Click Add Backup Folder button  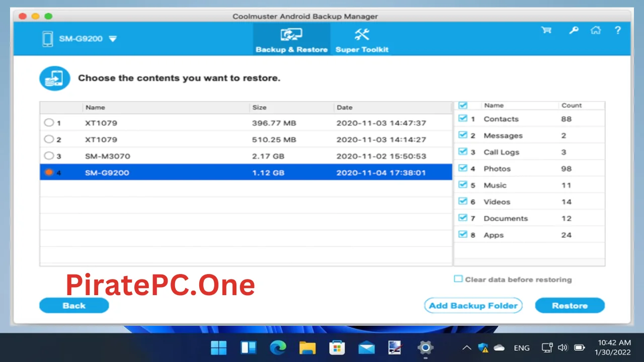[473, 305]
